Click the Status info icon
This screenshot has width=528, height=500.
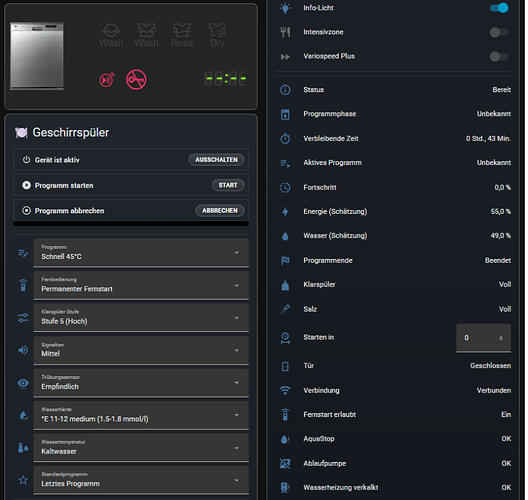click(285, 90)
